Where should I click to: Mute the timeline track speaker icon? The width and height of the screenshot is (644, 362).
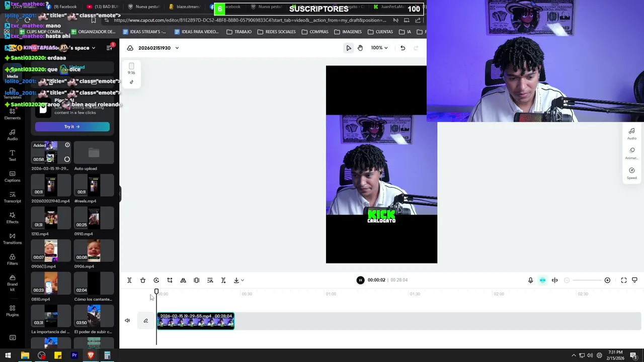127,320
